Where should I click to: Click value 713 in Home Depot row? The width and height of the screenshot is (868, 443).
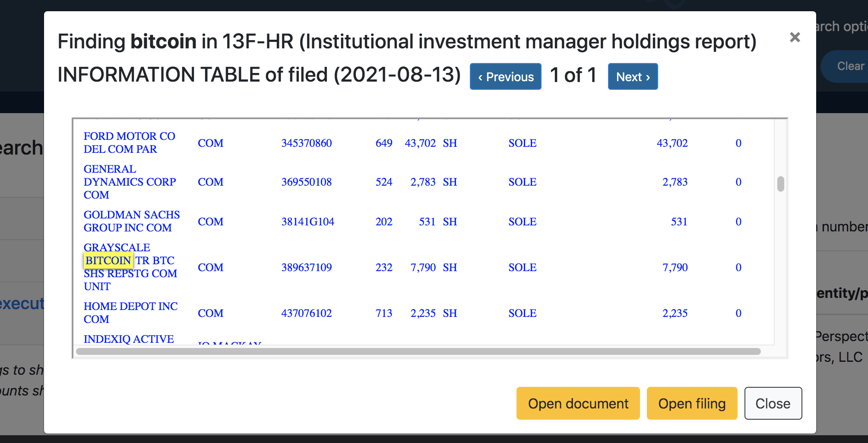384,313
